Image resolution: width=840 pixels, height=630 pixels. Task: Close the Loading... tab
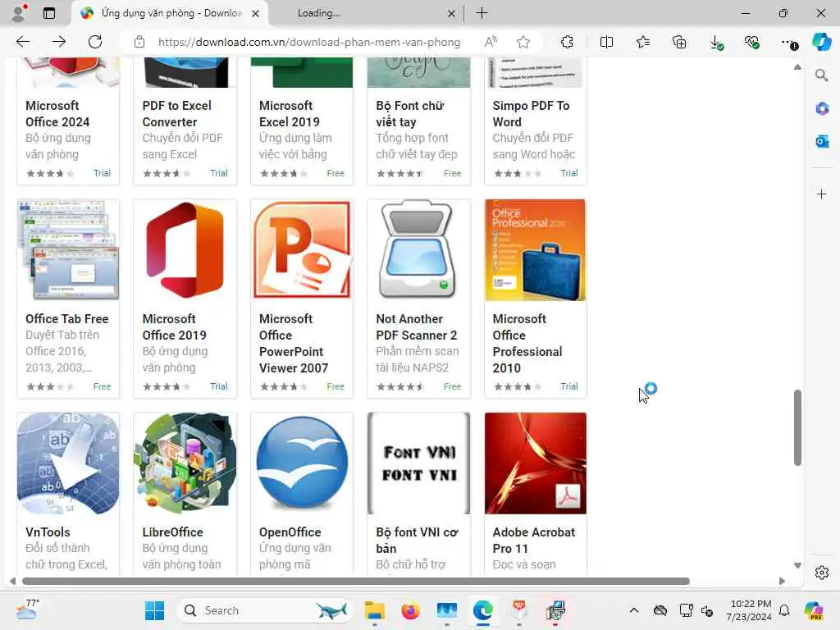point(452,13)
